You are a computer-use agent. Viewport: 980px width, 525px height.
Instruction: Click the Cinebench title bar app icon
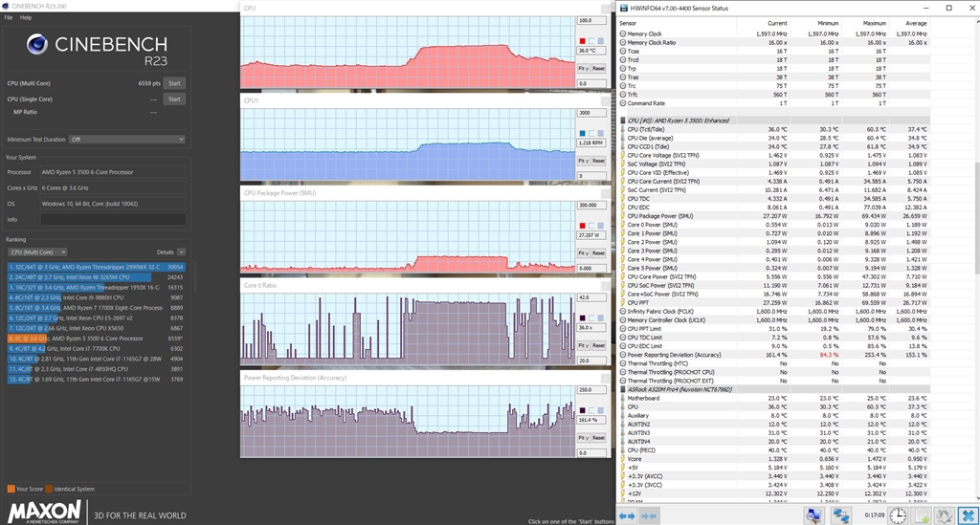[x=6, y=6]
